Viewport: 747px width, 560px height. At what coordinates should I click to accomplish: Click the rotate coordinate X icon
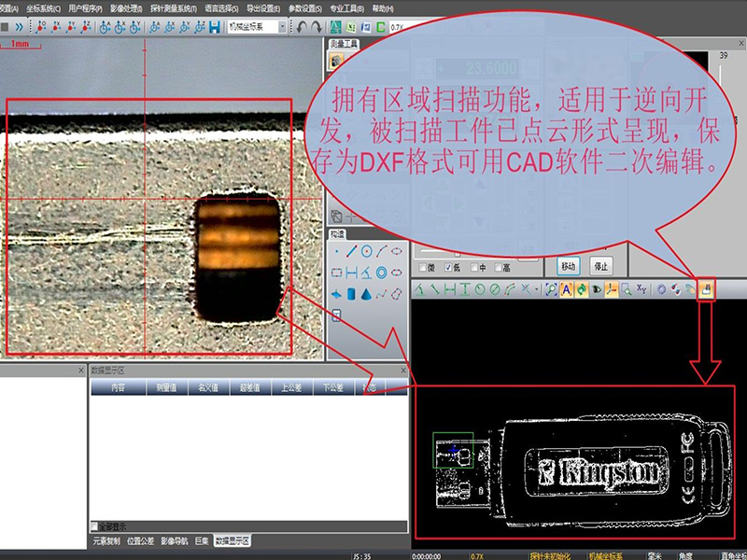(x=120, y=27)
